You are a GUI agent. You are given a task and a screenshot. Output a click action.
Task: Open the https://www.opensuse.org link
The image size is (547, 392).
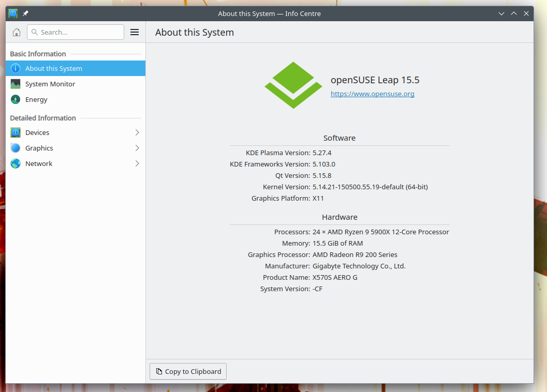click(x=372, y=94)
